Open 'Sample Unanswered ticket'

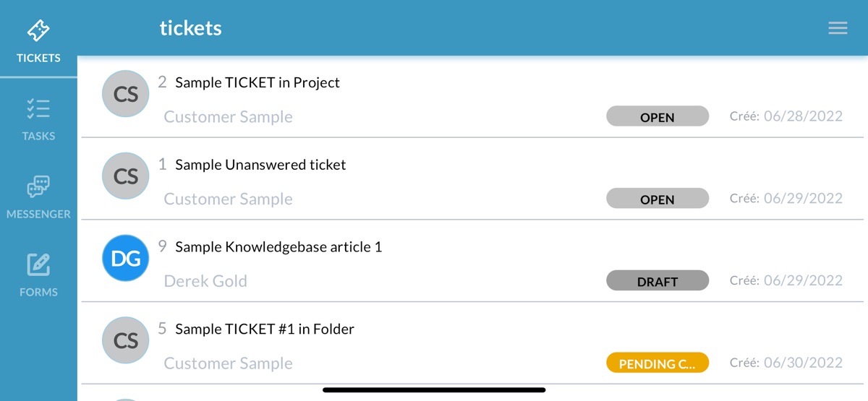[260, 165]
